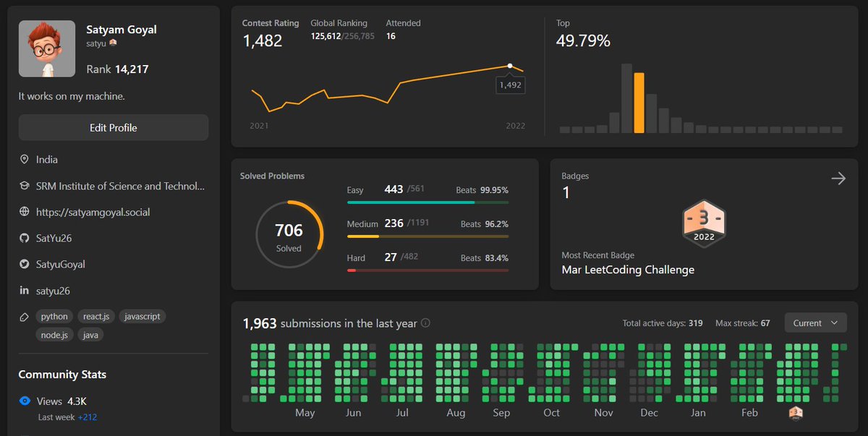Click the Beats 83.4% text
868x436 pixels.
point(485,258)
